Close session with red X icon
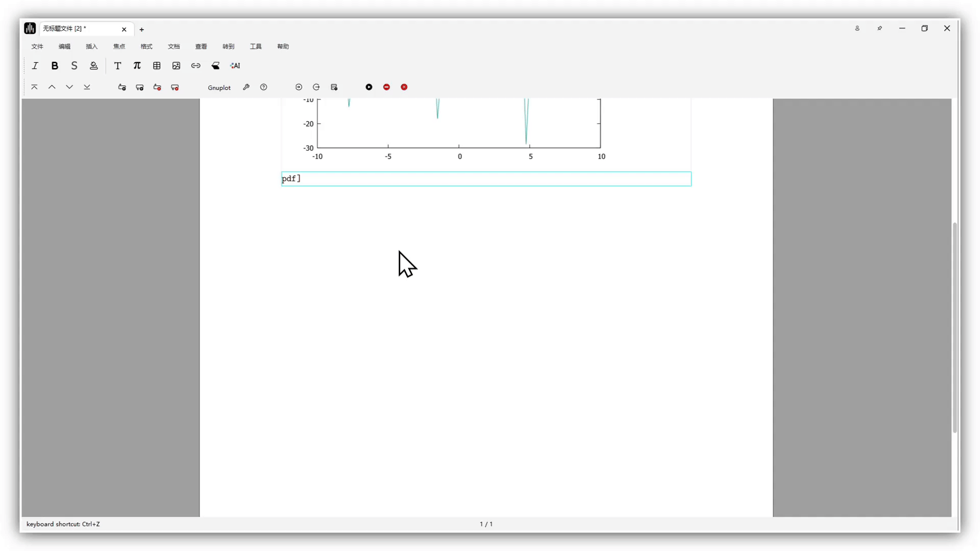 click(x=404, y=87)
